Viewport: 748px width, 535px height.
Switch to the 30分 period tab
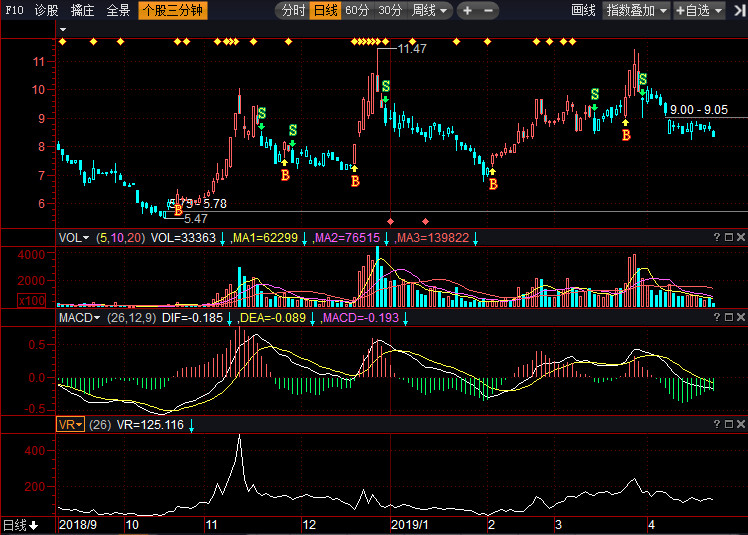(390, 10)
